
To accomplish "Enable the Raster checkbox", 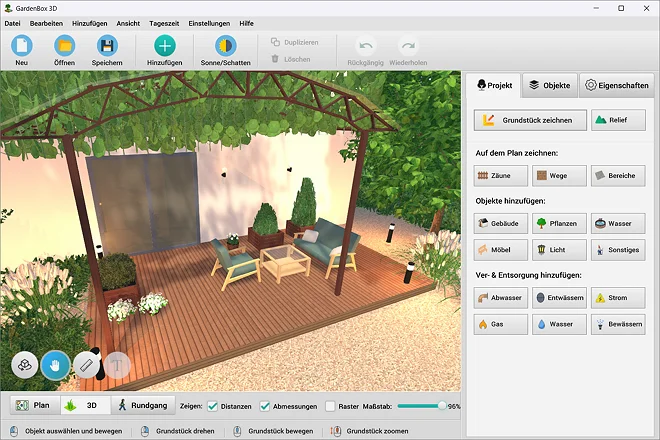I will pyautogui.click(x=330, y=406).
